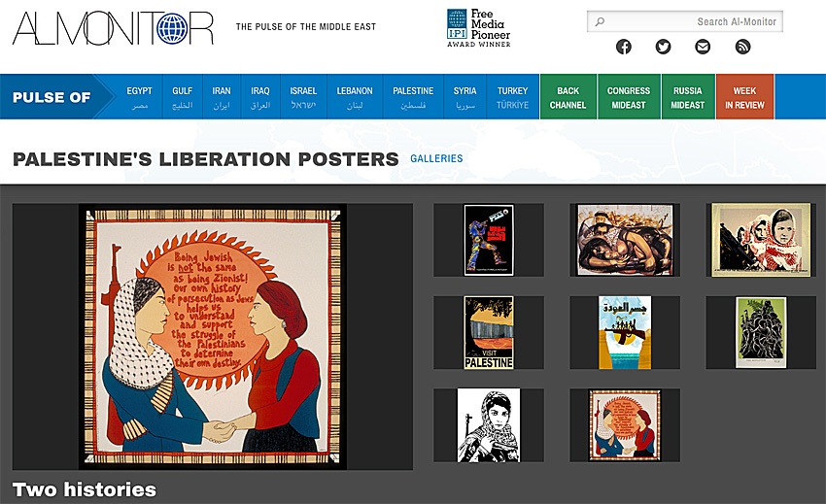826x504 pixels.
Task: Choose the black-and-white keffiyeh portrait thumbnail
Action: [489, 425]
